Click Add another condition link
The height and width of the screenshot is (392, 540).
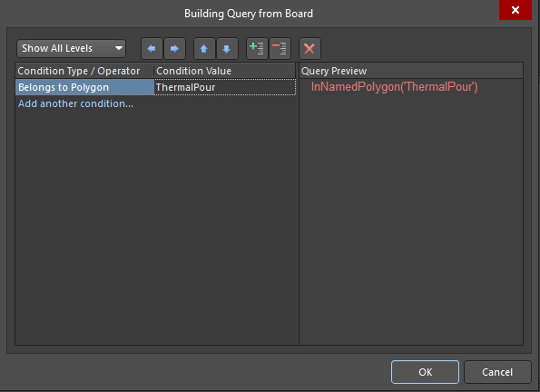75,103
